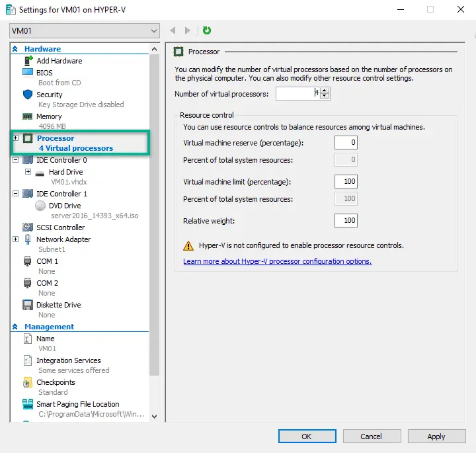476x453 pixels.
Task: Click the Diskette Drive floppy icon
Action: (28, 305)
